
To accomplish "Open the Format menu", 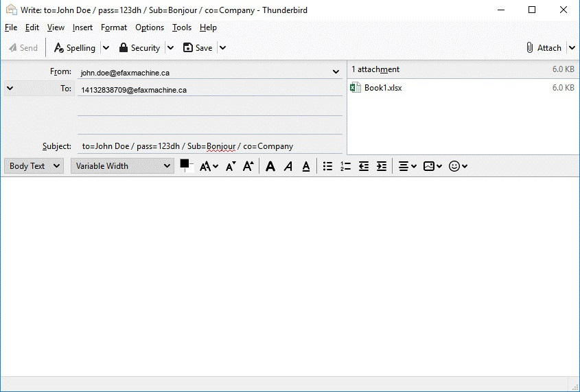I will [x=114, y=27].
